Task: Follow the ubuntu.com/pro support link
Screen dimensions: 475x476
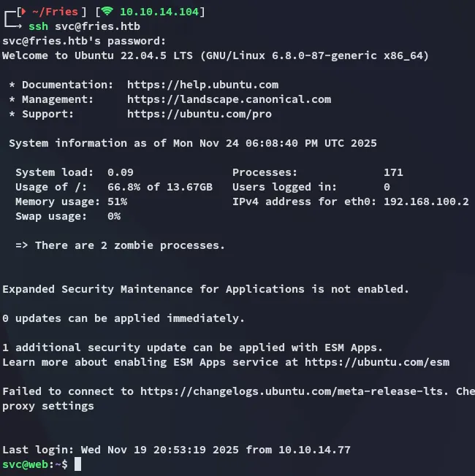Action: (199, 114)
